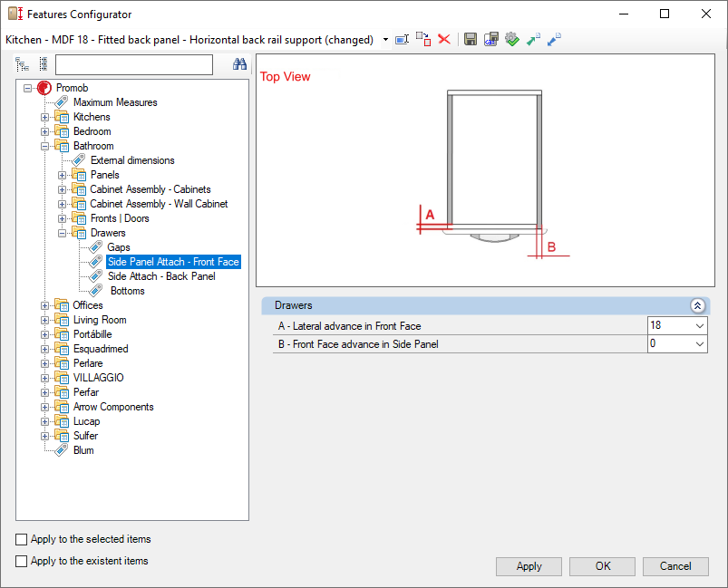
Task: Select Maximum Measures in the tree
Action: [115, 102]
